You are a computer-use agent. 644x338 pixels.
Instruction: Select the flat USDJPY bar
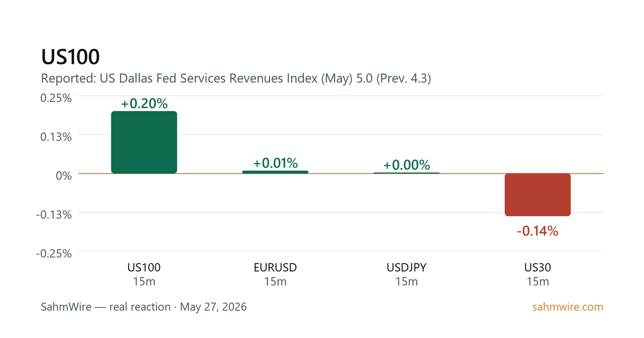[x=406, y=173]
